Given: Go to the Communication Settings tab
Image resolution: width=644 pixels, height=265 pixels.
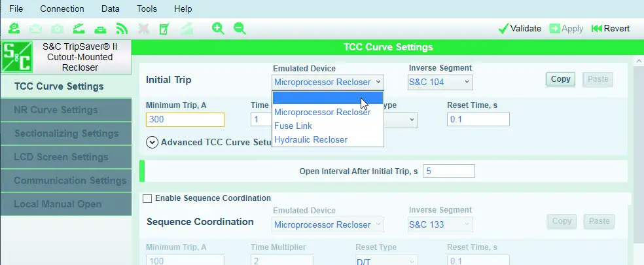Looking at the screenshot, I should point(65,181).
